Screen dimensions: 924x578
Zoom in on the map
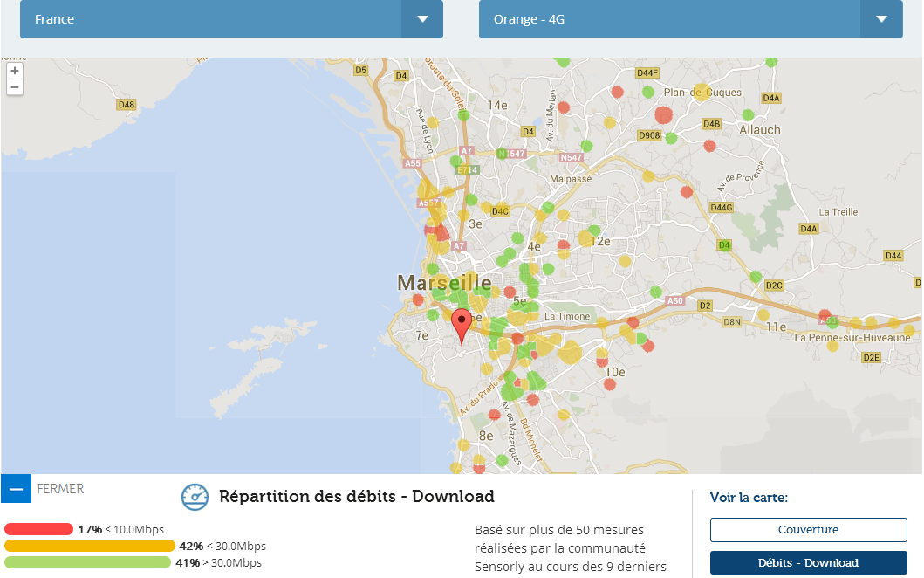click(15, 71)
